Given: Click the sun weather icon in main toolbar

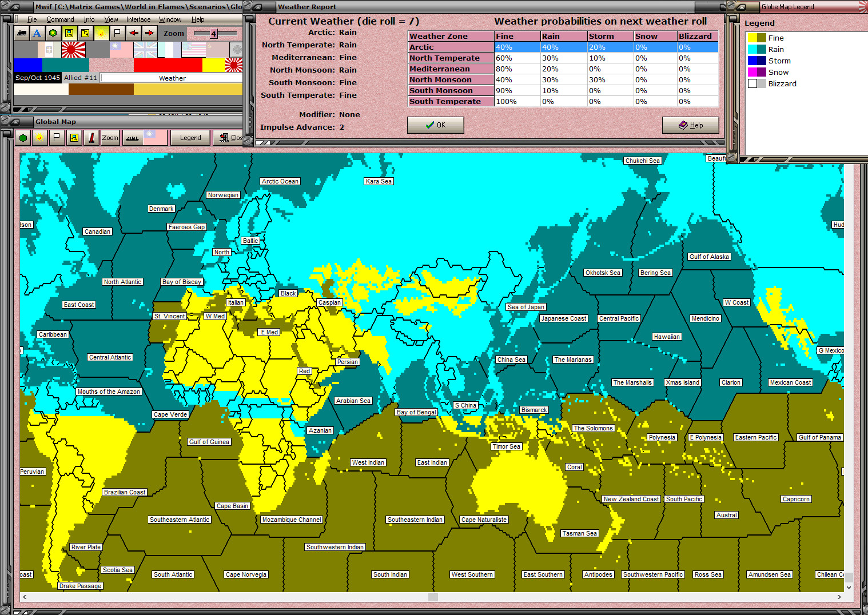Looking at the screenshot, I should click(101, 33).
